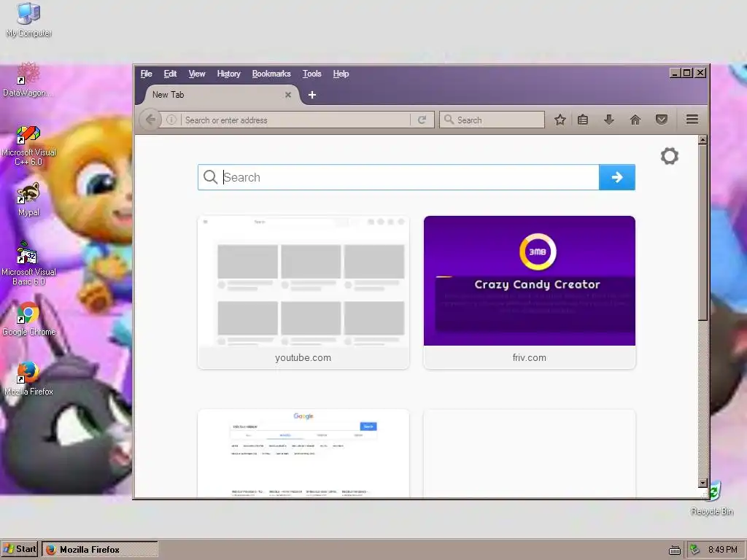747x560 pixels.
Task: Click the Firefox back arrow button
Action: point(150,120)
